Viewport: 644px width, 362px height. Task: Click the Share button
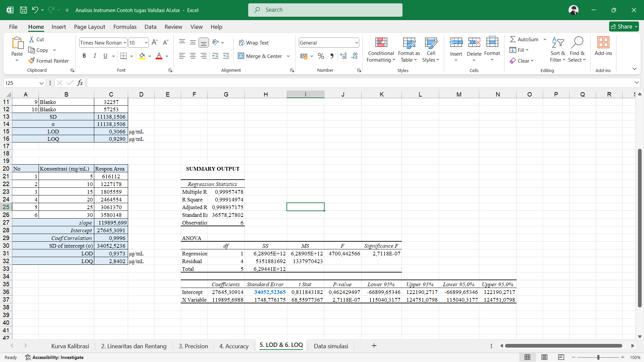(x=624, y=26)
